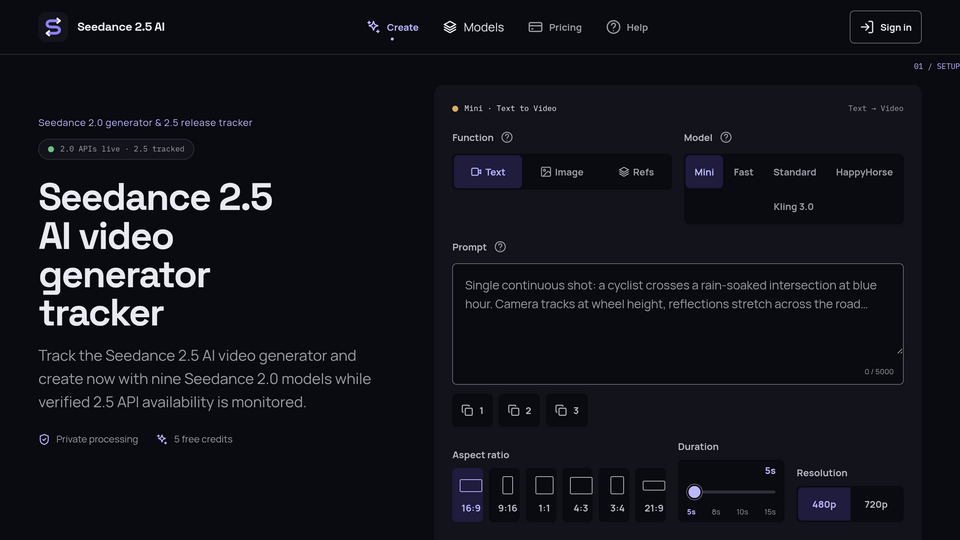Click the Seedance 2.0 generator tracker tagline
The height and width of the screenshot is (540, 960).
pos(145,122)
